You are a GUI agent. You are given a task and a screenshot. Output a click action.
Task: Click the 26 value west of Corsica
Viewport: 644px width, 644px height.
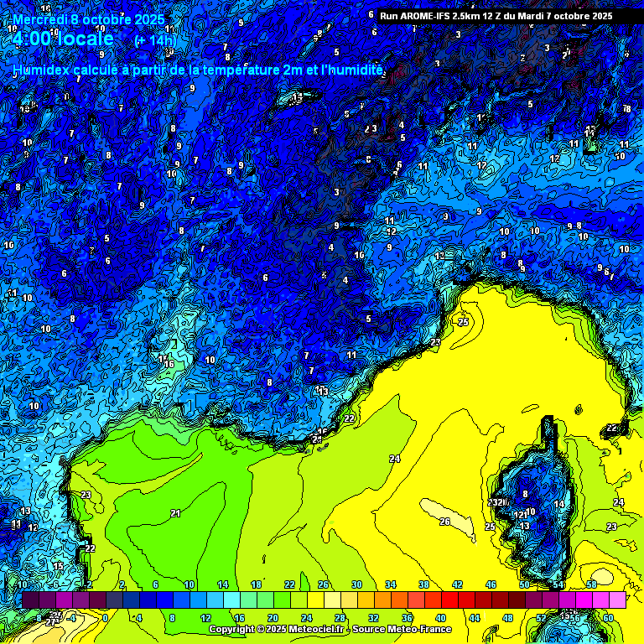[x=444, y=522]
